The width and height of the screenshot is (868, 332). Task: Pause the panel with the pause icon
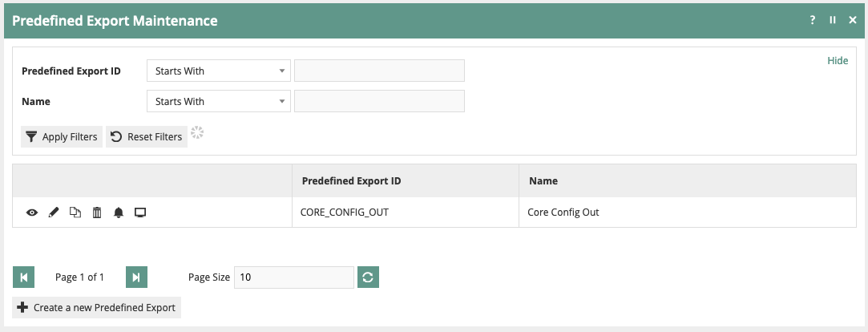coord(833,20)
